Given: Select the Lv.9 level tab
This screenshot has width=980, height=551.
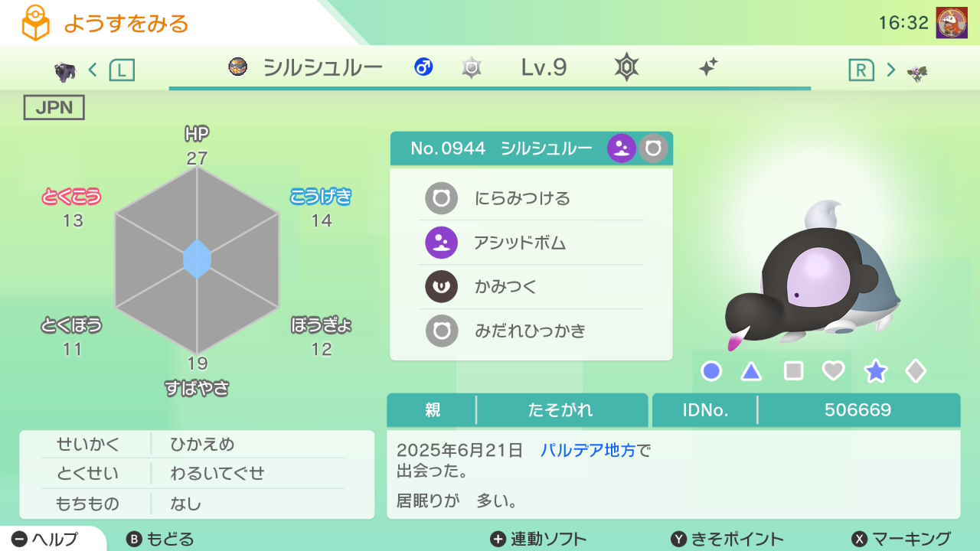Looking at the screenshot, I should 544,67.
